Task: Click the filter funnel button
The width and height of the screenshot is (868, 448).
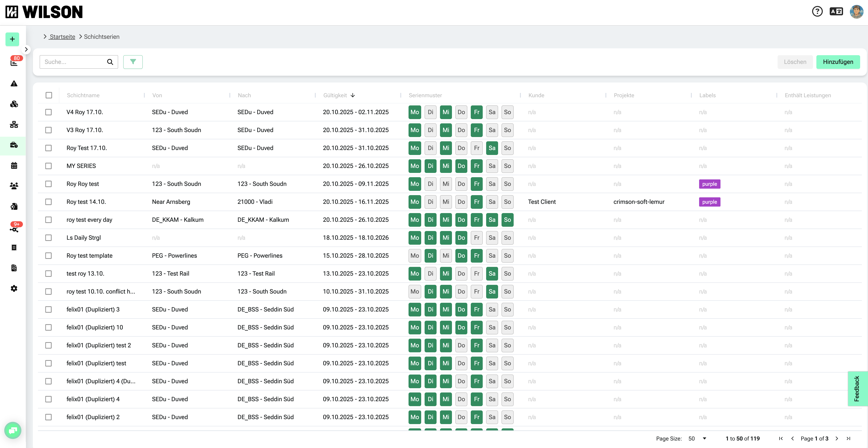Action: point(133,62)
